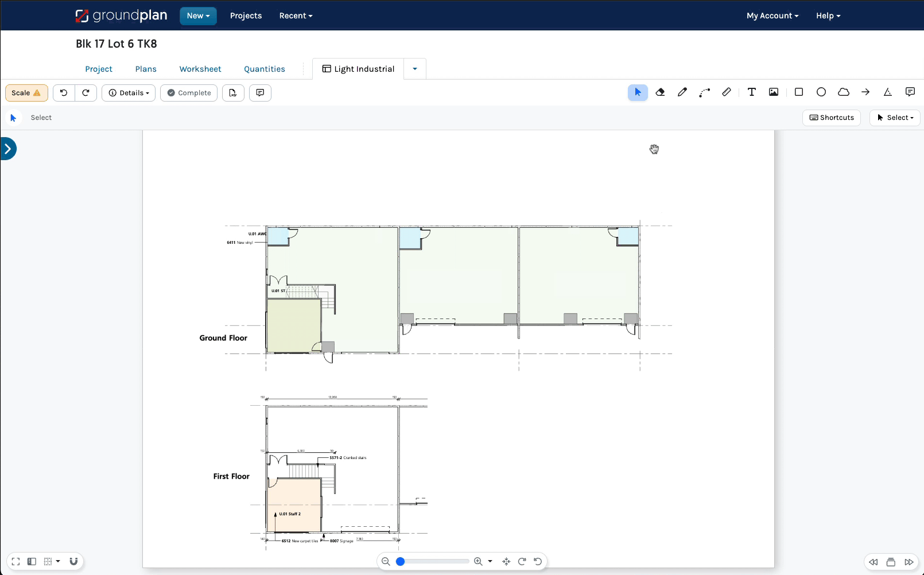Click the Ground Floor label
Screen dimensions: 924x575
[223, 338]
